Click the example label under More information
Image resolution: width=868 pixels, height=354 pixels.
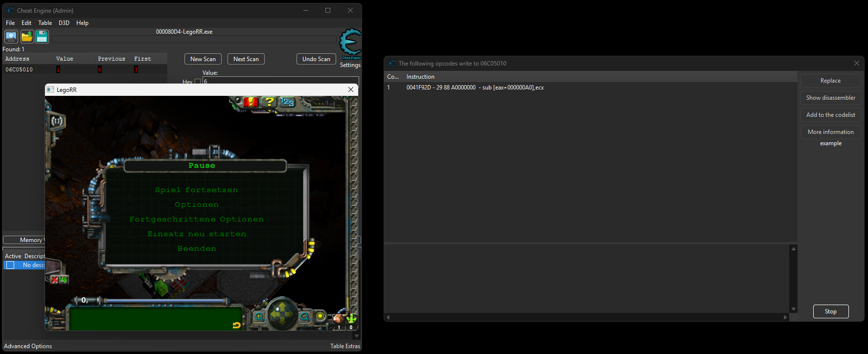coord(831,143)
